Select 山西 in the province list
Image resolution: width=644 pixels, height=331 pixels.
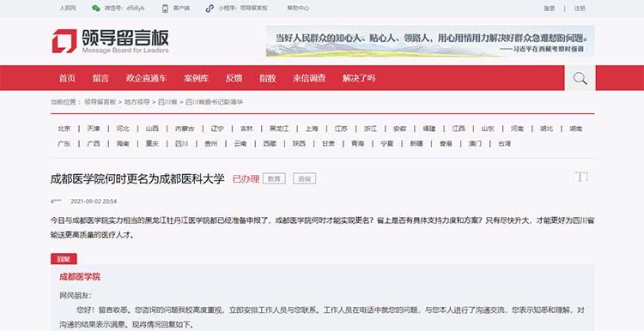(x=152, y=129)
